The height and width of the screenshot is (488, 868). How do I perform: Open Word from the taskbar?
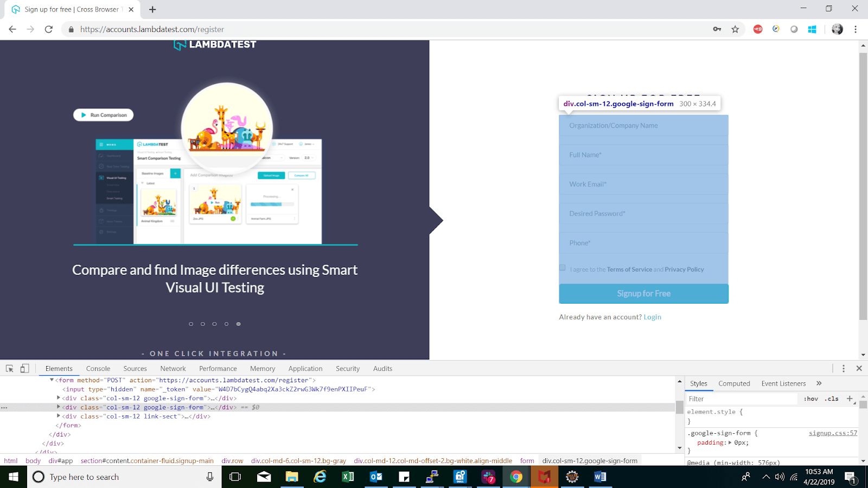click(600, 477)
